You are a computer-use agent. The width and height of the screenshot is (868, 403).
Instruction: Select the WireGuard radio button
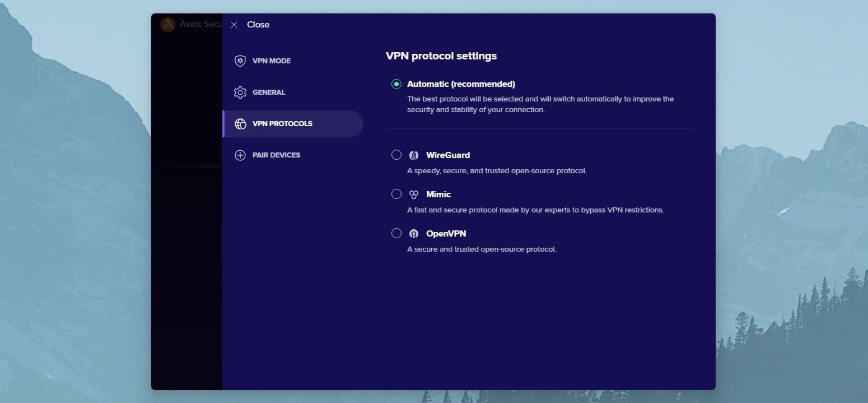(x=396, y=155)
